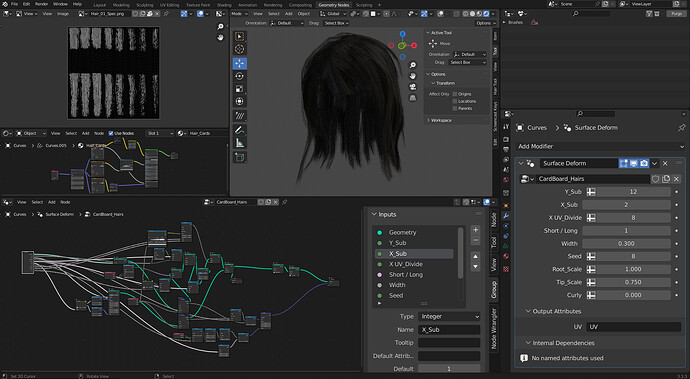The image size is (690, 379).
Task: Click the Geometry input row
Action: coord(414,232)
